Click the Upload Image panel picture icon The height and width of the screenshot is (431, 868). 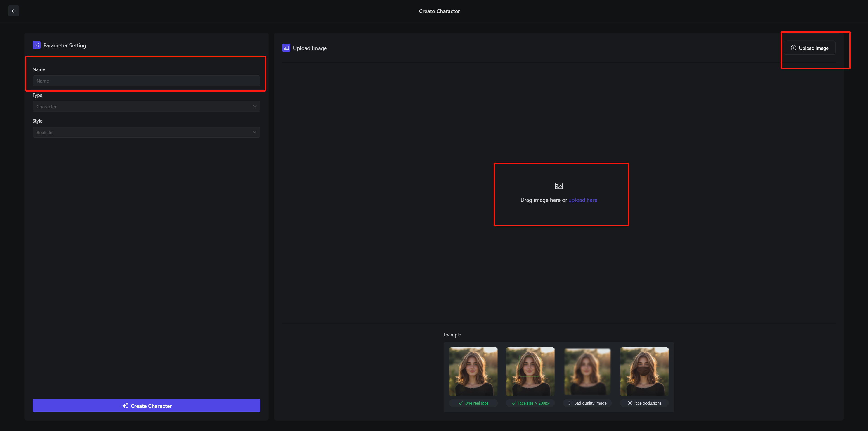[286, 48]
